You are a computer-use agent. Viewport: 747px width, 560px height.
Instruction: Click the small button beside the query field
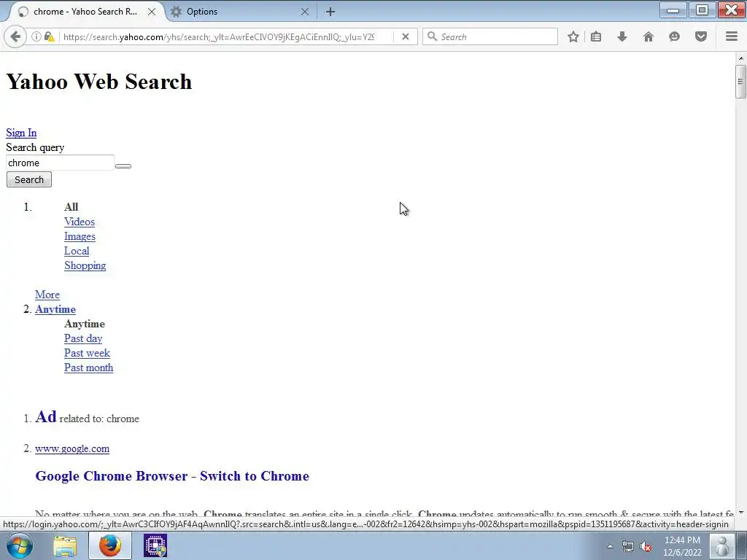coord(123,166)
